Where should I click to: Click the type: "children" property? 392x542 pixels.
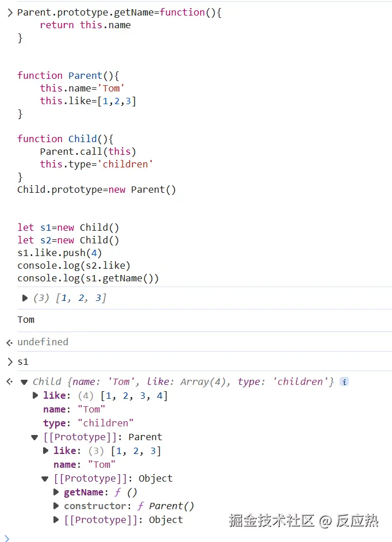point(88,423)
